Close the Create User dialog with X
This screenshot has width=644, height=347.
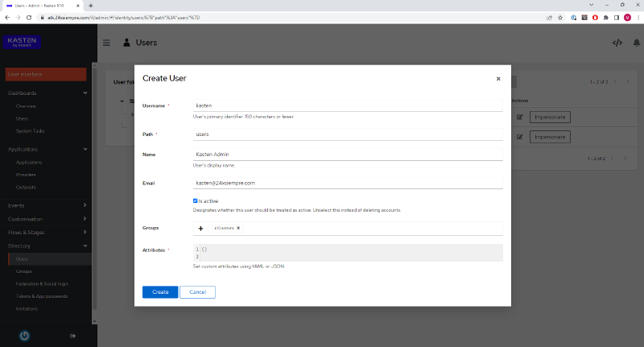(x=498, y=79)
